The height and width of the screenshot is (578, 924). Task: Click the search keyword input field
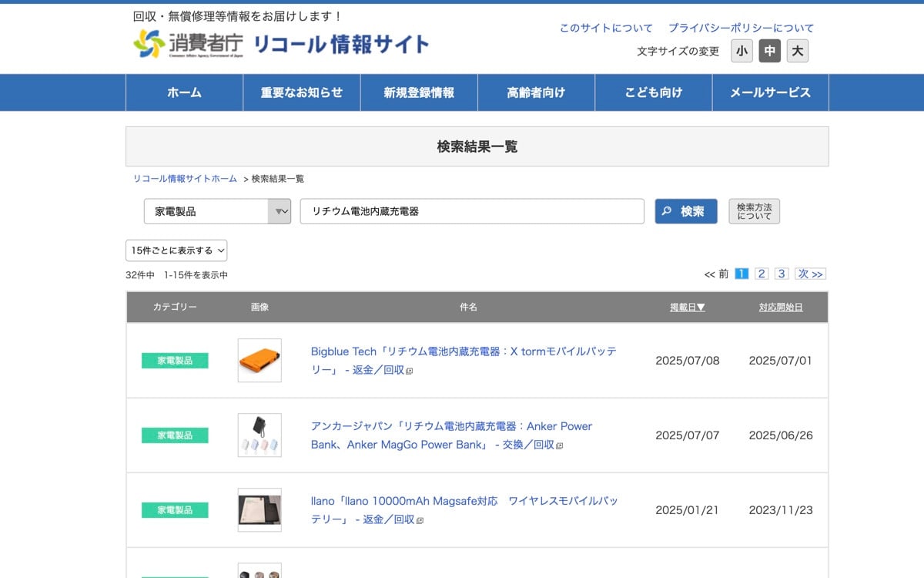click(x=472, y=211)
